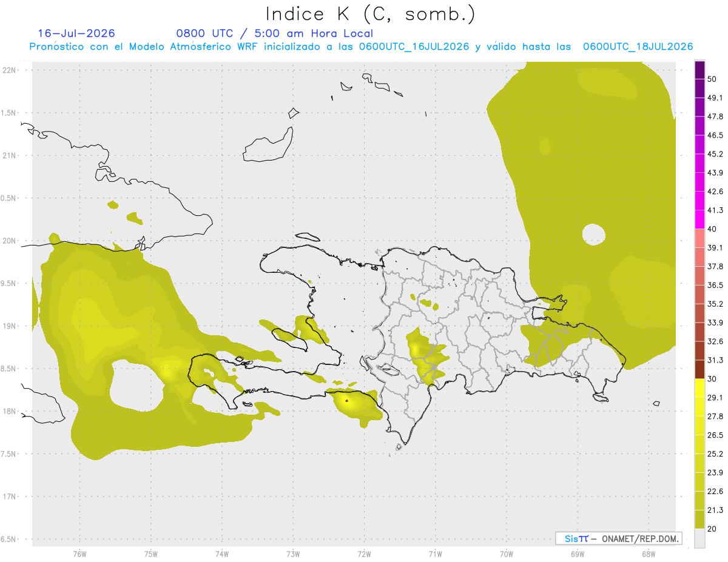Click the '25.2' colorbar value
728x562 pixels.
pos(716,453)
